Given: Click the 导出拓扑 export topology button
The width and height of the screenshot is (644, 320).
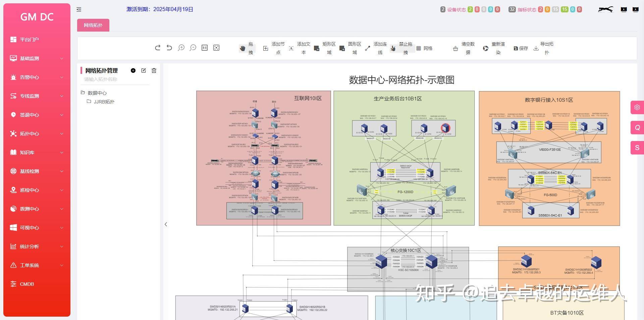Looking at the screenshot, I should [x=544, y=48].
